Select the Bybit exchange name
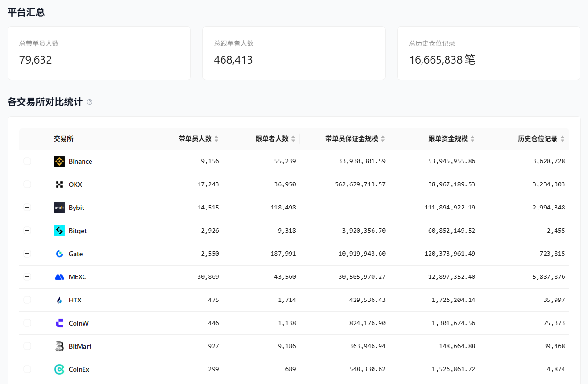Screen dimensions: 588x384 click(76, 208)
